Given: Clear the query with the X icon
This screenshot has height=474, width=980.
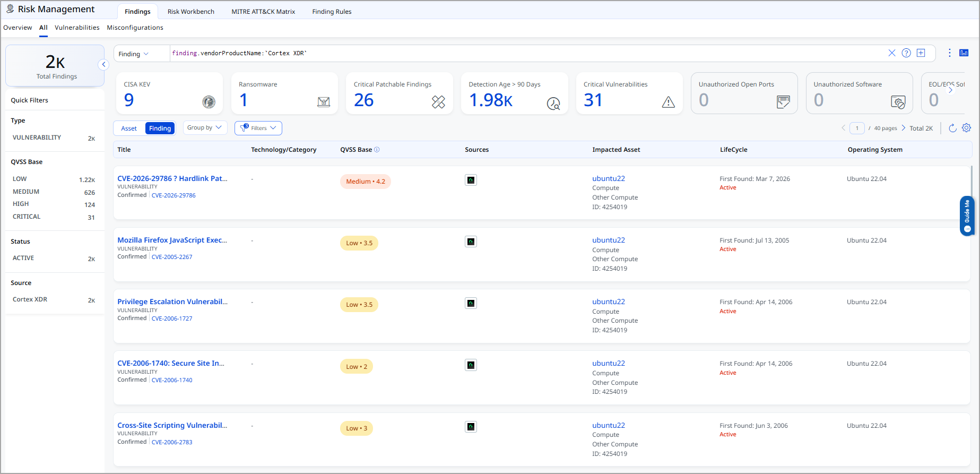Looking at the screenshot, I should pos(891,53).
